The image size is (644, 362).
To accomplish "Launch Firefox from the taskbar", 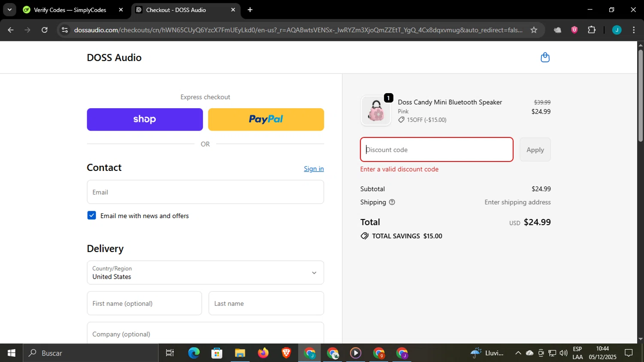I will (263, 353).
